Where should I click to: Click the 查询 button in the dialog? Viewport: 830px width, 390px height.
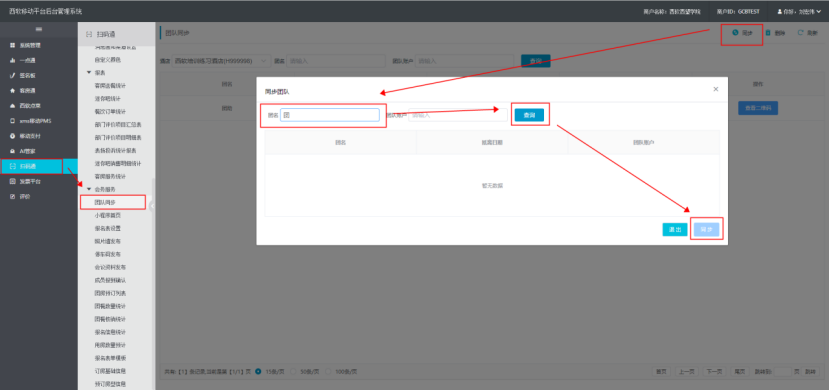point(529,115)
